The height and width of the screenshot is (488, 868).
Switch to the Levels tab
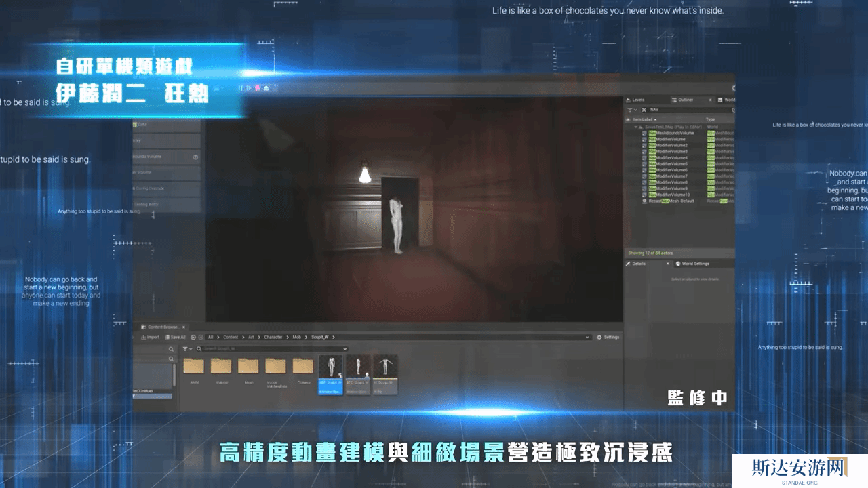tap(637, 100)
